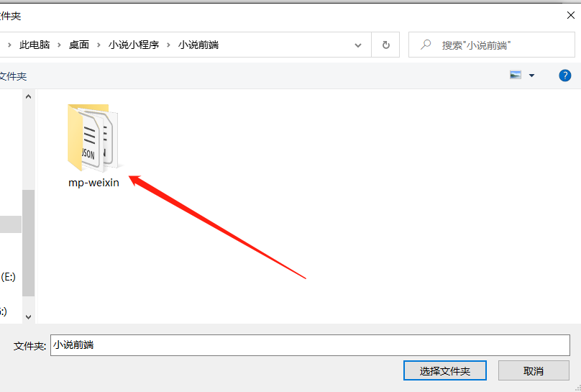The width and height of the screenshot is (581, 392).
Task: Open the blue help button
Action: (x=564, y=76)
